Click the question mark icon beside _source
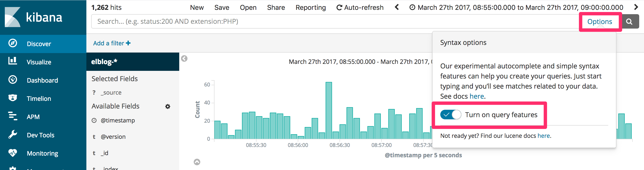This screenshot has width=644, height=170. click(x=94, y=93)
